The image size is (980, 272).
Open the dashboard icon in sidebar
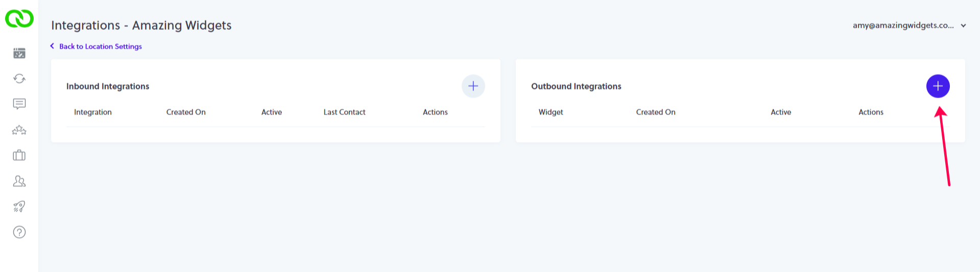(19, 53)
